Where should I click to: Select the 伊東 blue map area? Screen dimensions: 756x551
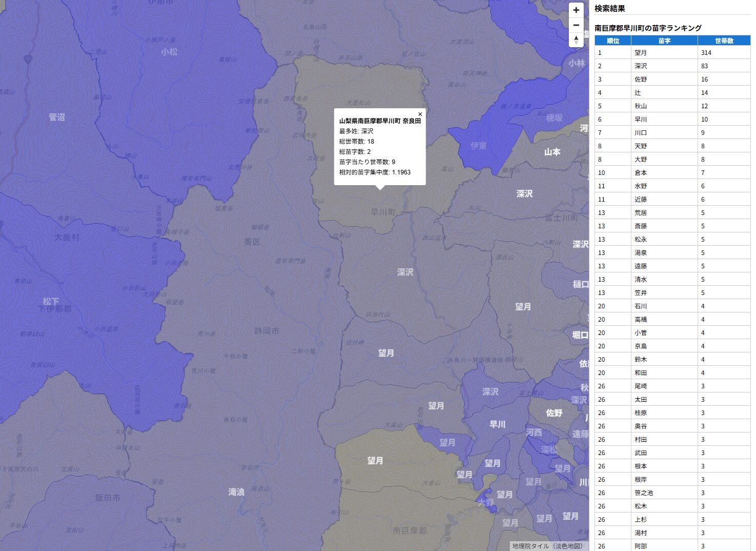coord(479,146)
